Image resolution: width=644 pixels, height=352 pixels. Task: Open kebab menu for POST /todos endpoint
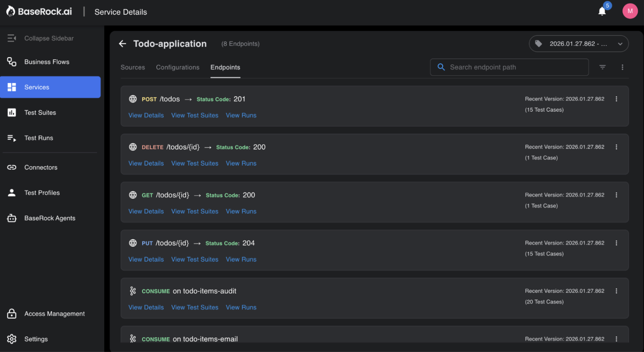coord(616,99)
